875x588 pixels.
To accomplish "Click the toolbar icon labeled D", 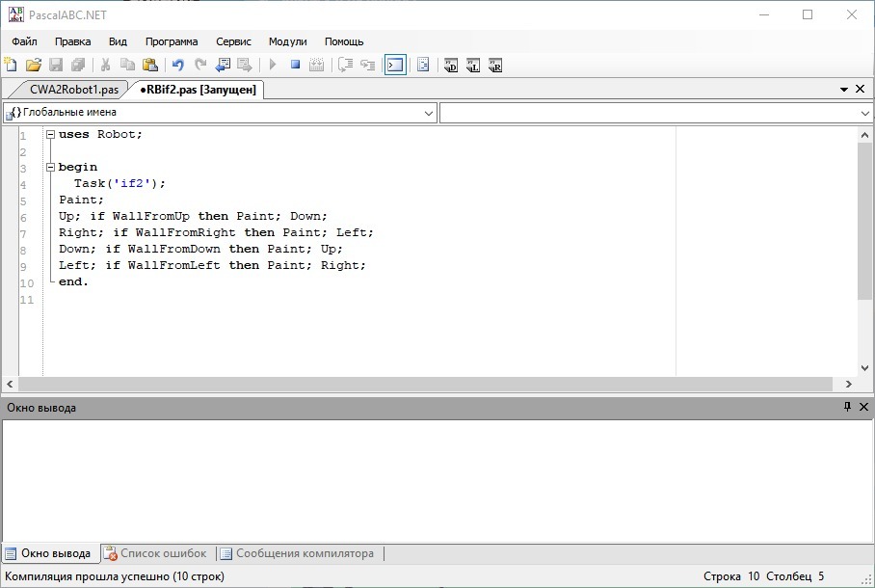I will tap(450, 66).
